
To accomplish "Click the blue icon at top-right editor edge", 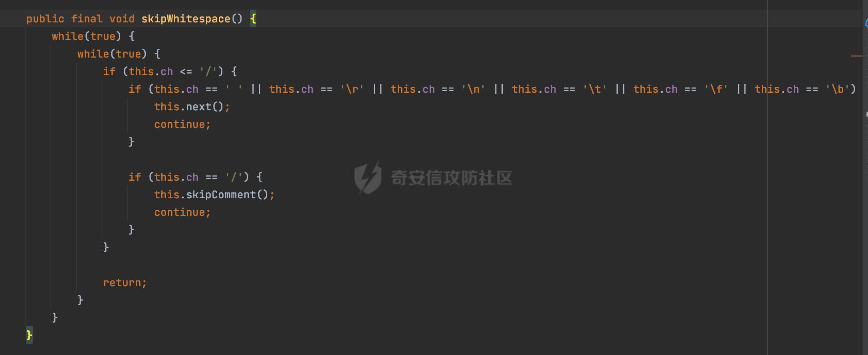I will click(x=866, y=22).
